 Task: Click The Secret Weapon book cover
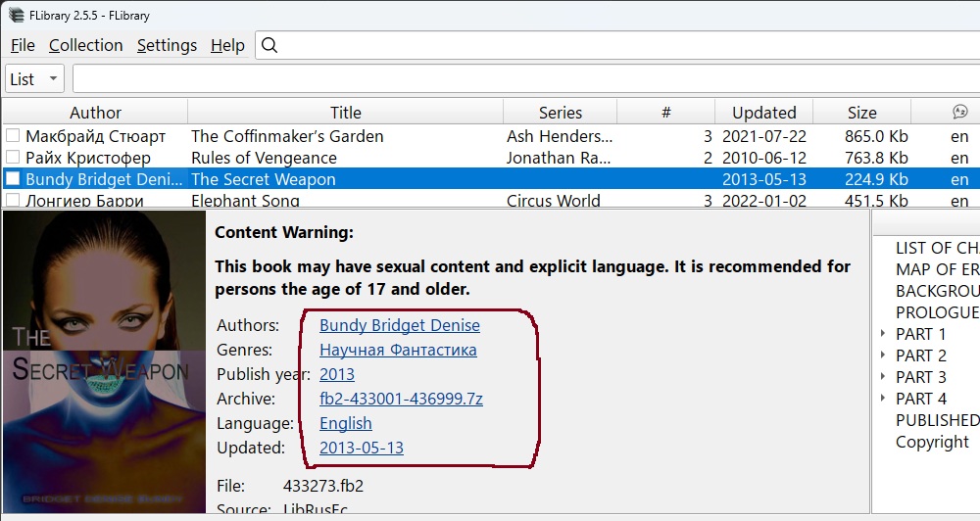click(105, 361)
